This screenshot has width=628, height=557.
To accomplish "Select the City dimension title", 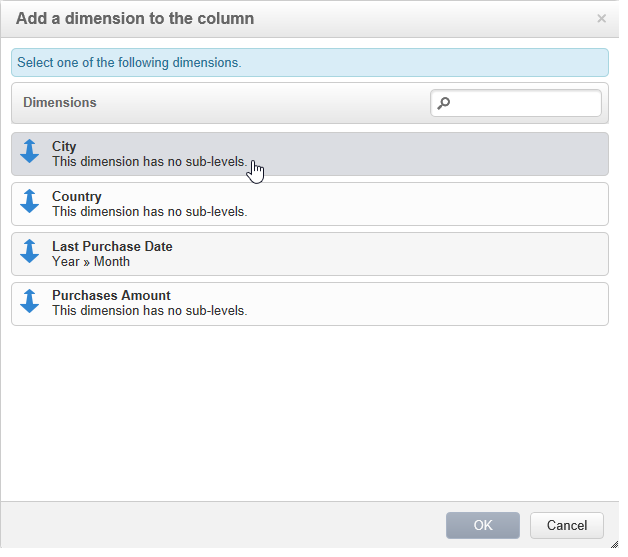I will click(x=64, y=146).
